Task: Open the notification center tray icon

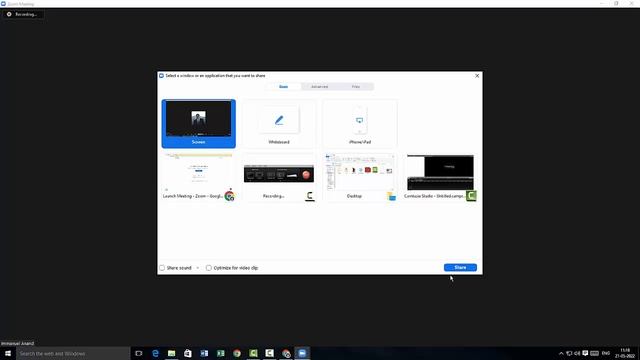Action: [585, 353]
